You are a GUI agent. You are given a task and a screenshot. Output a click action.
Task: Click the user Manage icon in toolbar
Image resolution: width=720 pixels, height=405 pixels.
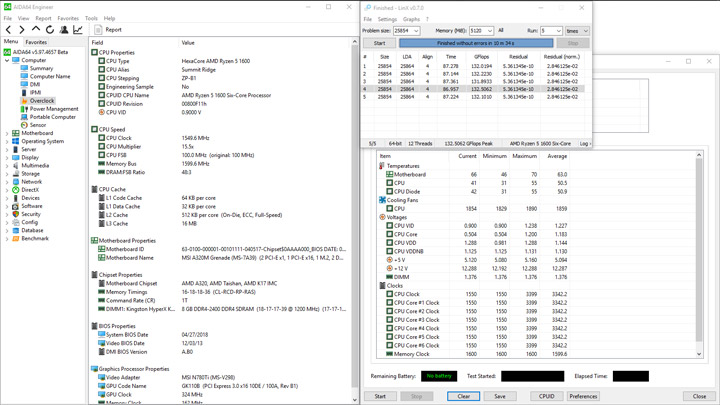pos(64,30)
